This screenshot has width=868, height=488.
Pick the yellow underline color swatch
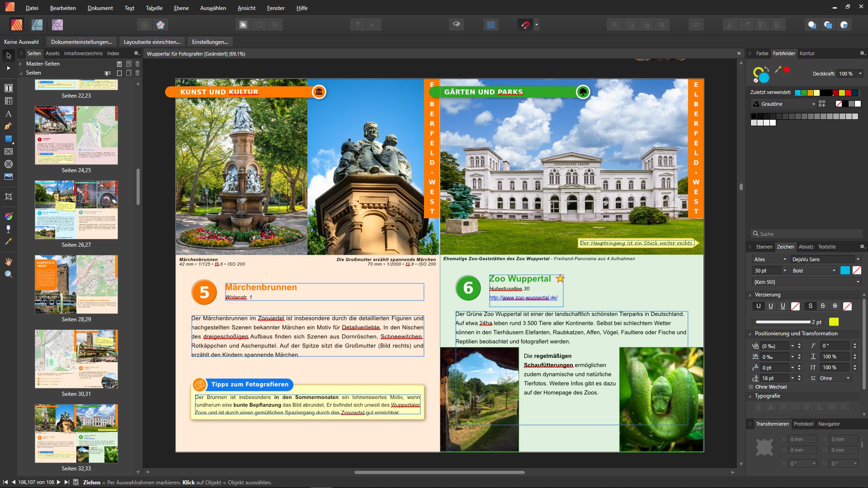coord(834,322)
